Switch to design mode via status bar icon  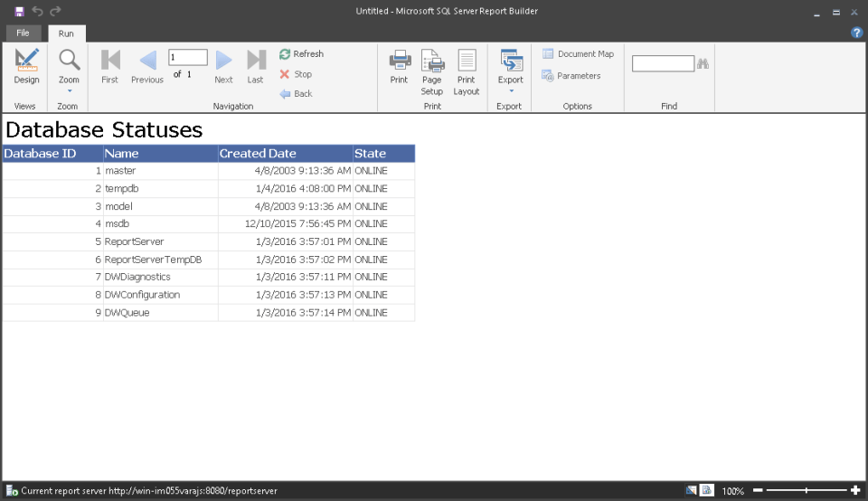(692, 490)
